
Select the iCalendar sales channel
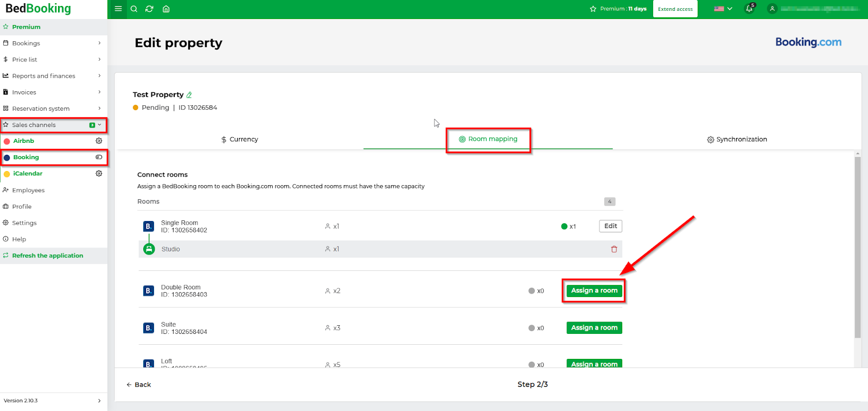28,174
